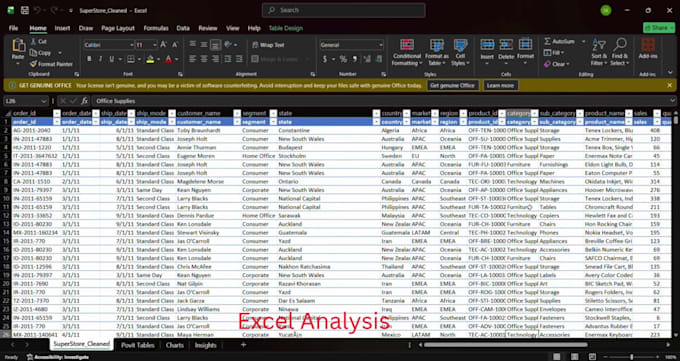Open the Pivot Tables sheet tab

point(137,345)
